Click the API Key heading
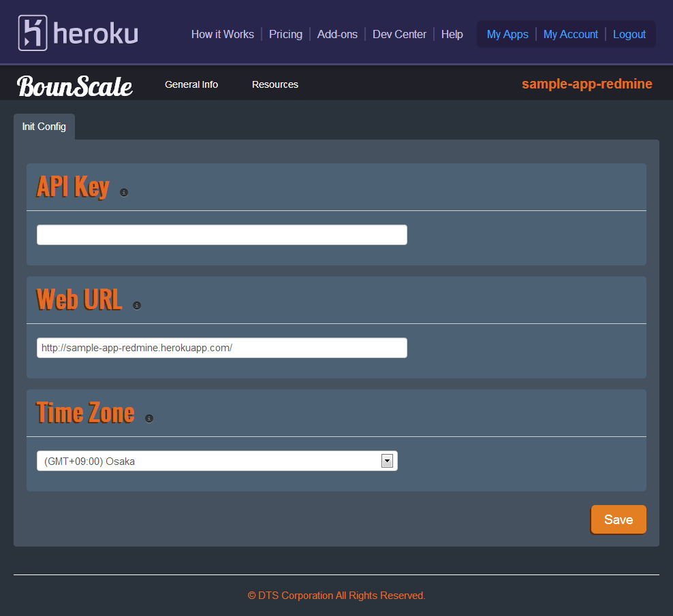This screenshot has width=673, height=616. point(73,187)
